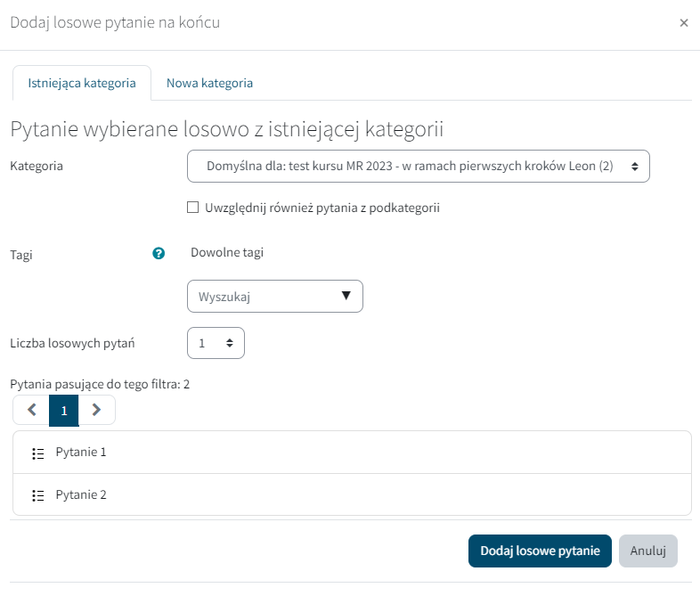Click the Kategoria field label
The height and width of the screenshot is (604, 700).
click(x=37, y=166)
